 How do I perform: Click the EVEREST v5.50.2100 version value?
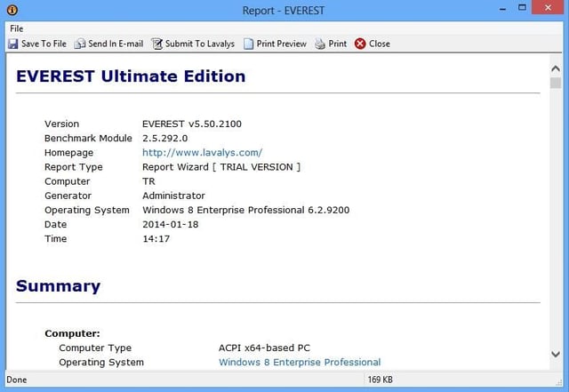point(192,124)
